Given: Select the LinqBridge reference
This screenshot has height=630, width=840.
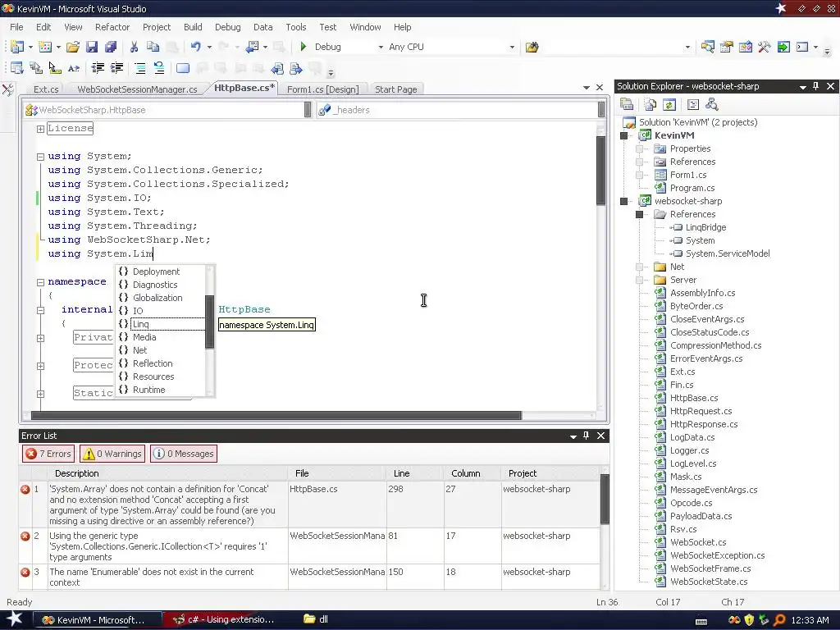Looking at the screenshot, I should click(705, 228).
